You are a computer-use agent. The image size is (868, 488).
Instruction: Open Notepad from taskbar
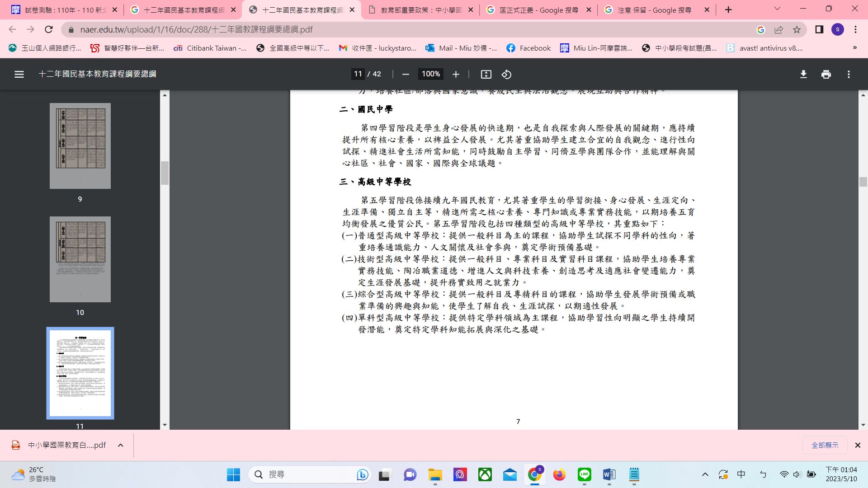(634, 474)
